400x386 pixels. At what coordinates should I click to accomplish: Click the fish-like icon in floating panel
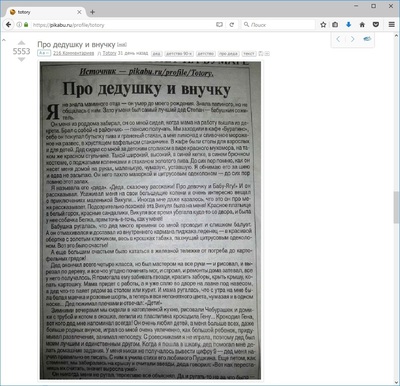367,39
